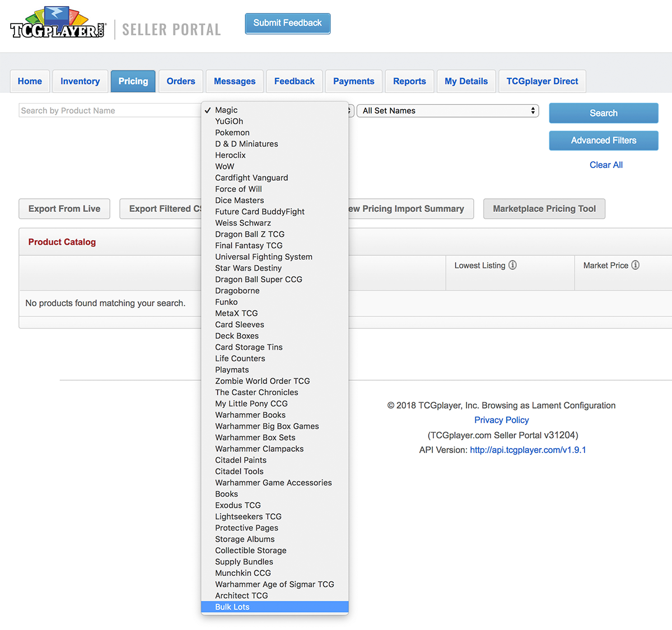The height and width of the screenshot is (630, 672).
Task: Open the Reports tab
Action: (x=409, y=81)
